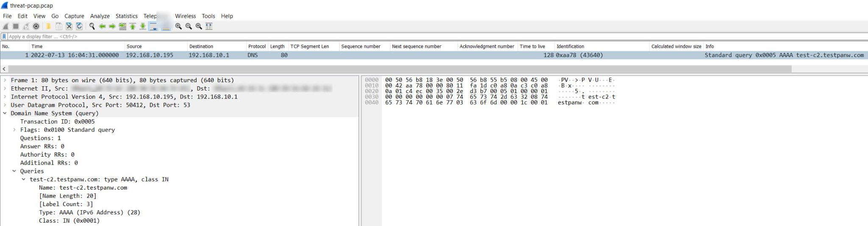Select Class: IN (0x0001) line
This screenshot has height=226, width=868.
click(70, 220)
